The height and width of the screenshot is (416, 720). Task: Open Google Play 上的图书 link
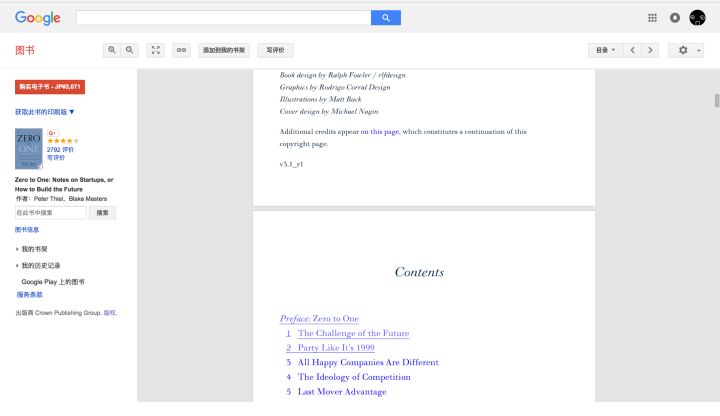[x=53, y=282]
